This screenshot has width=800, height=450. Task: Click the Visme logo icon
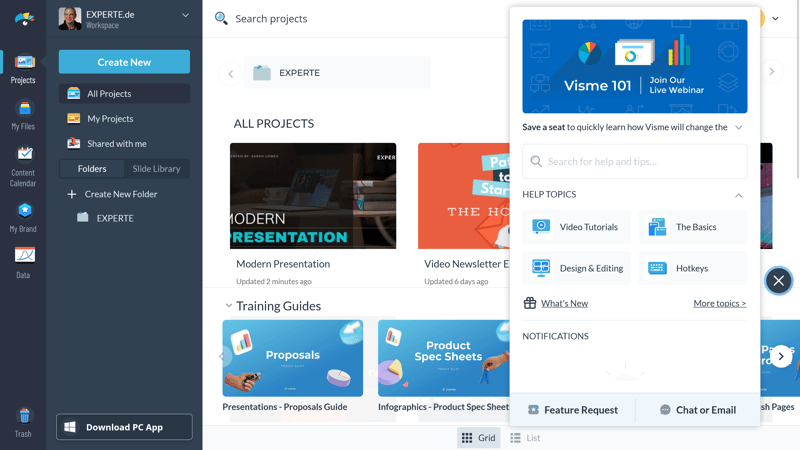pyautogui.click(x=24, y=19)
